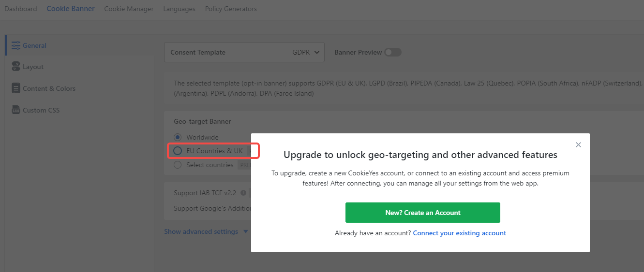
Task: Switch to the Cookie Manager tab
Action: [x=129, y=9]
